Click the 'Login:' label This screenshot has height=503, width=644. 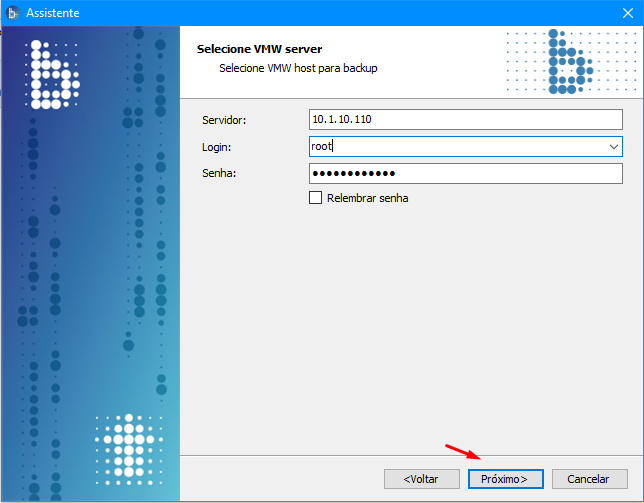216,147
